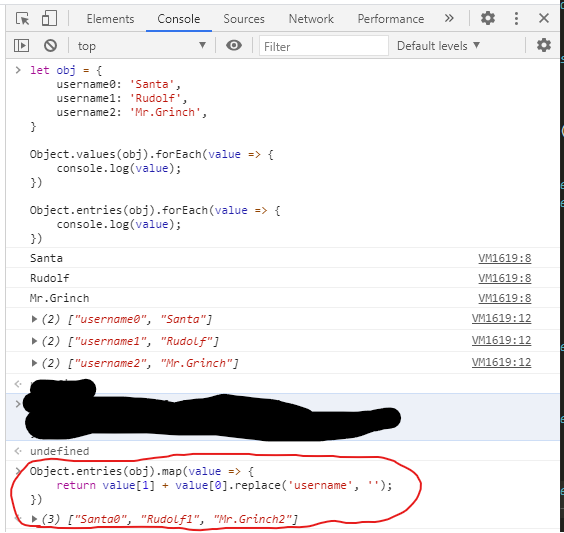Open the DevTools three-dot menu
The image size is (564, 533).
coord(516,18)
